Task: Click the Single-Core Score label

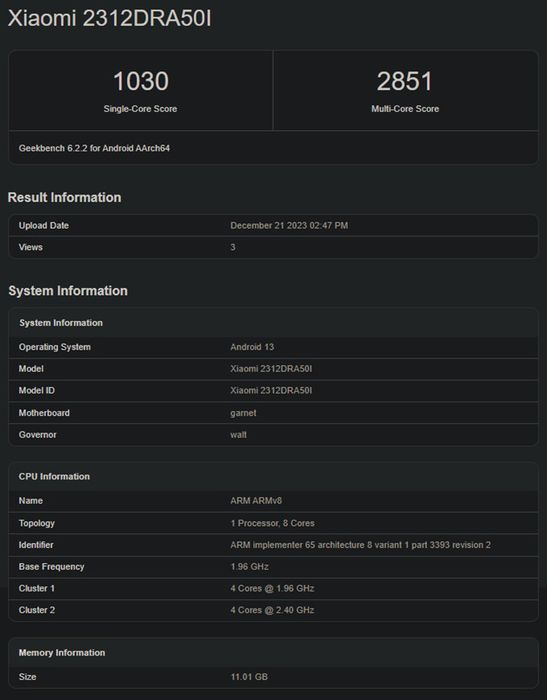Action: [140, 109]
